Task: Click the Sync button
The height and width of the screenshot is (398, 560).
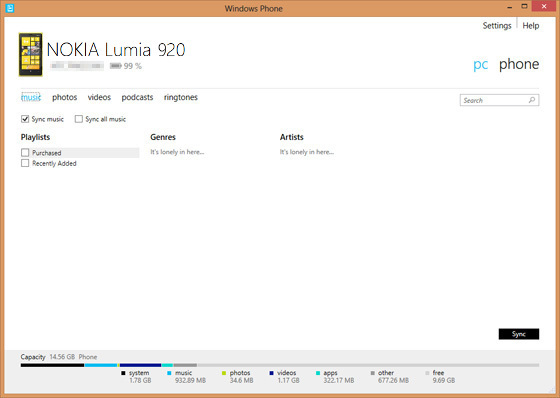Action: 519,334
